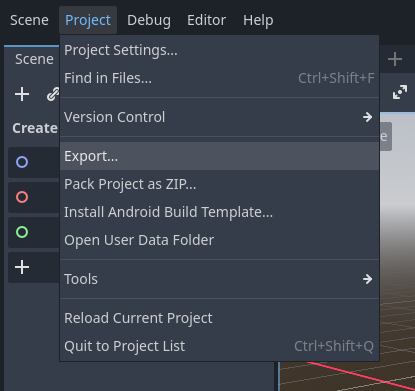The image size is (415, 391).
Task: Choose Find in Files…
Action: (x=219, y=78)
